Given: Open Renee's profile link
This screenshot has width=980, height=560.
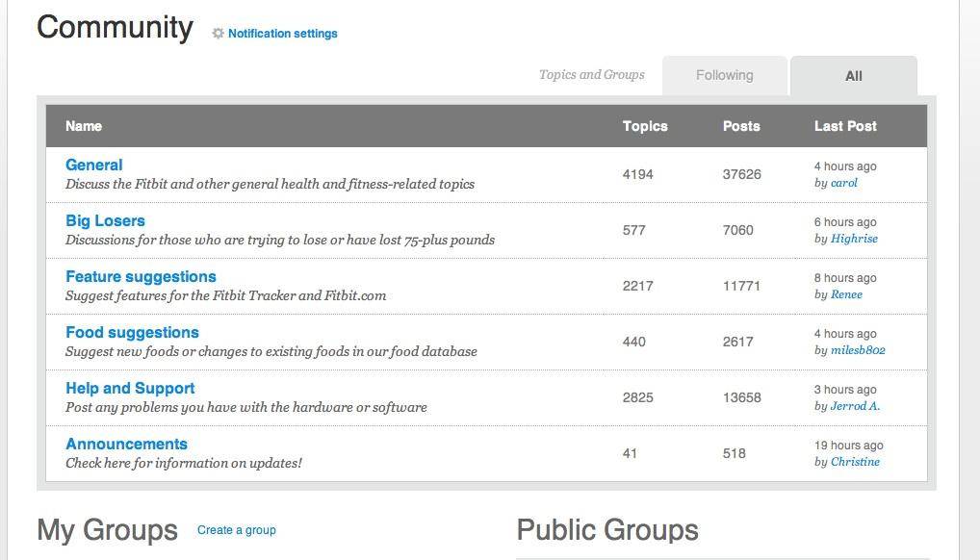Looking at the screenshot, I should 846,294.
